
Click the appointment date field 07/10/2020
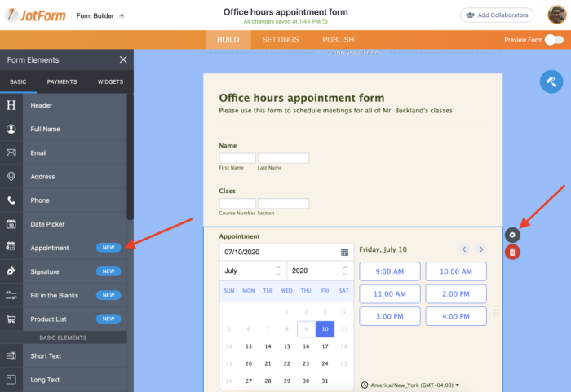pos(286,253)
